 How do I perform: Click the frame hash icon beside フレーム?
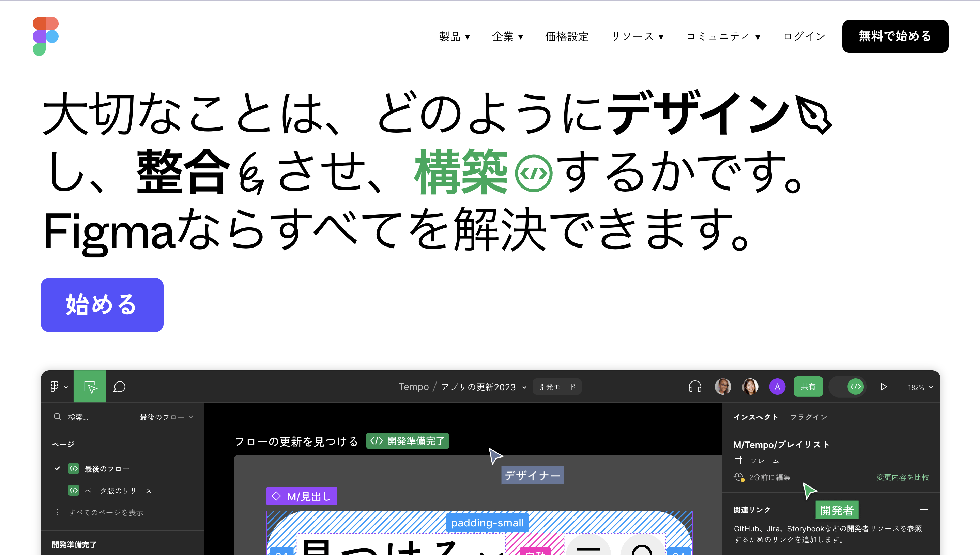pos(738,461)
